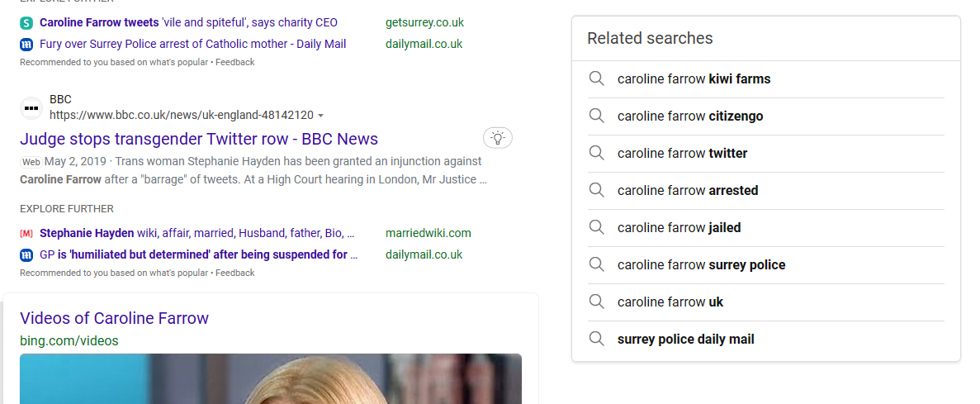Image resolution: width=980 pixels, height=404 pixels.
Task: Open Stephanie Hayden wiki marriedwiki link
Action: pyautogui.click(x=196, y=233)
